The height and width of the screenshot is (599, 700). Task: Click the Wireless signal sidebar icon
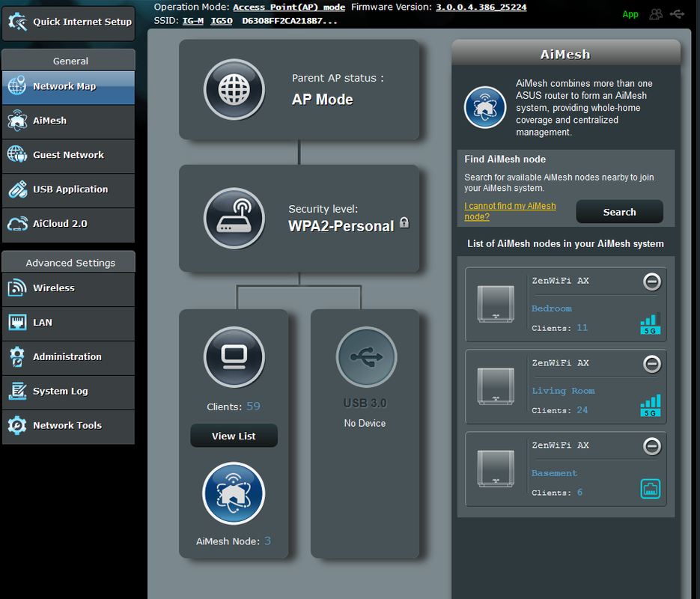coord(17,288)
